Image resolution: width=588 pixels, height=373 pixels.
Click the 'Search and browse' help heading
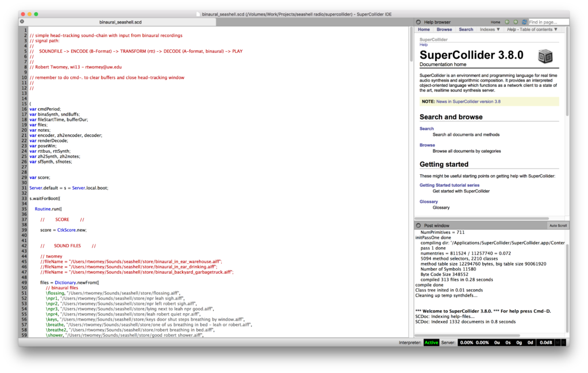point(451,117)
